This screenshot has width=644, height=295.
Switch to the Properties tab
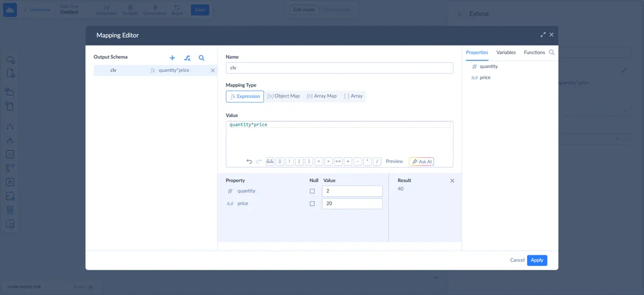click(x=477, y=53)
